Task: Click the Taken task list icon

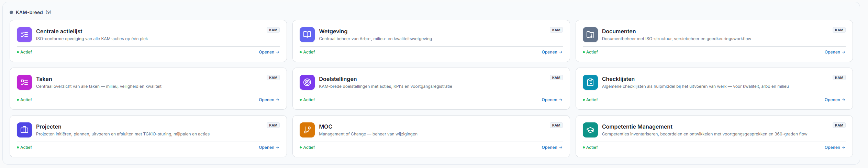Action: coord(24,82)
